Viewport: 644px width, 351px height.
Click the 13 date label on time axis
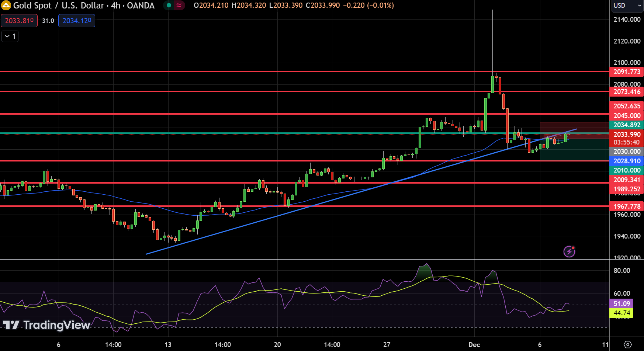(x=168, y=345)
